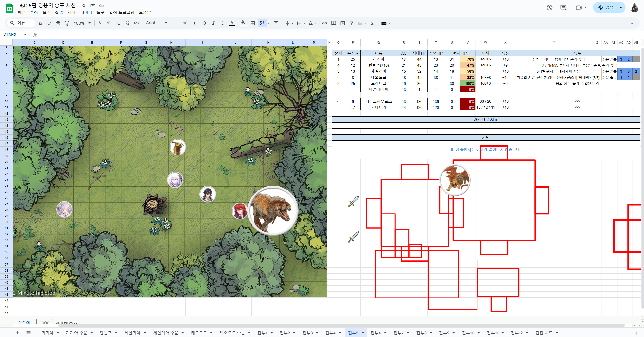Viewport: 644px width, 337px height.
Task: Toggle italic formatting
Action: pos(213,23)
